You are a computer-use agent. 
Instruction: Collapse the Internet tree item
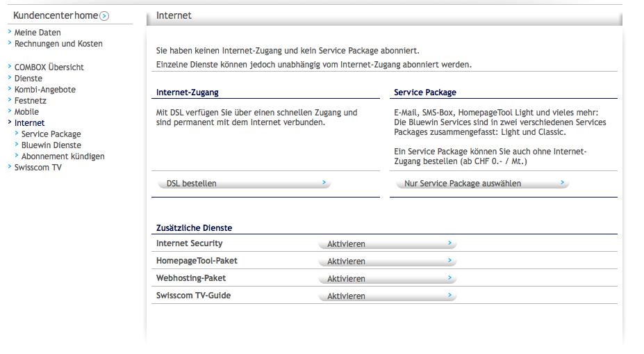point(29,123)
